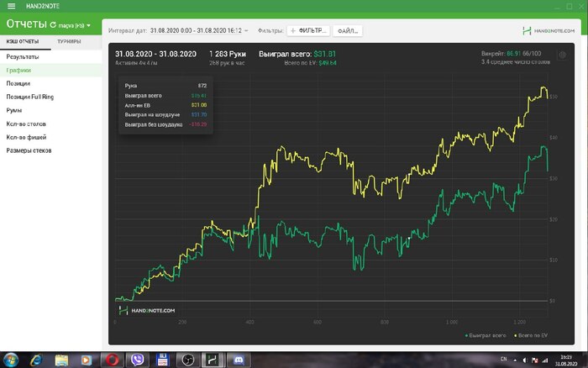Switch to the КЭШ ОТЧЕТЫ tab
This screenshot has width=588, height=368.
coord(23,41)
